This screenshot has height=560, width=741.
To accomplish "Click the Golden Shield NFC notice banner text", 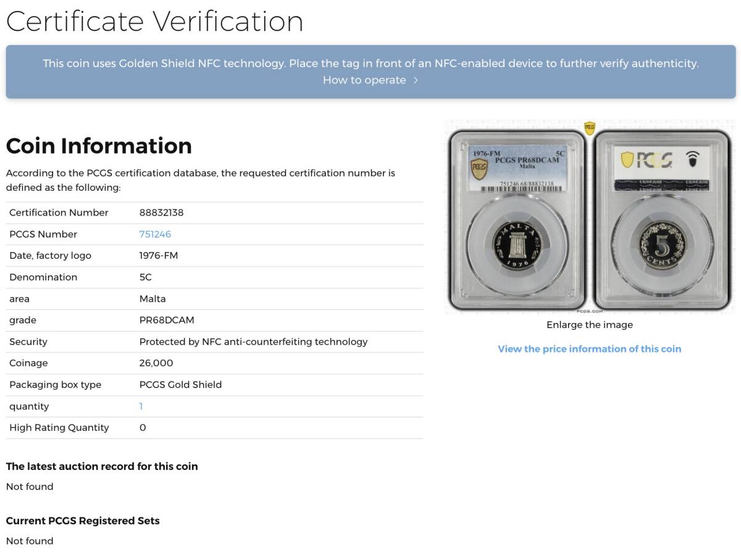I will (371, 63).
